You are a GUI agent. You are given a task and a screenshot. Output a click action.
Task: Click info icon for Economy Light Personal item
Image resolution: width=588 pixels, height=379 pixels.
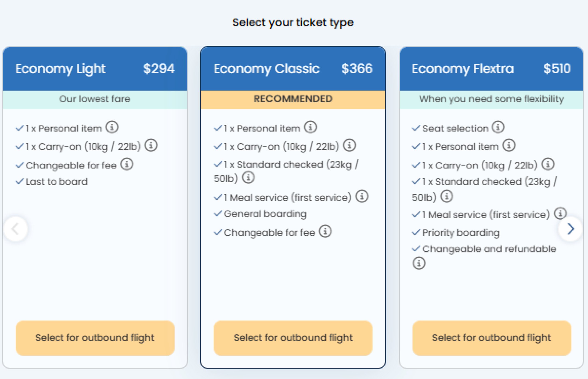pos(112,127)
